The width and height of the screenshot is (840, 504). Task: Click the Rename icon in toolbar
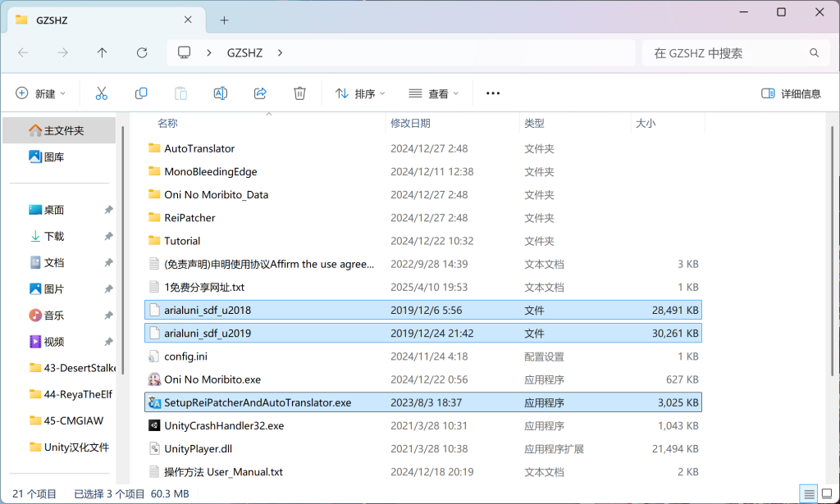click(x=220, y=93)
